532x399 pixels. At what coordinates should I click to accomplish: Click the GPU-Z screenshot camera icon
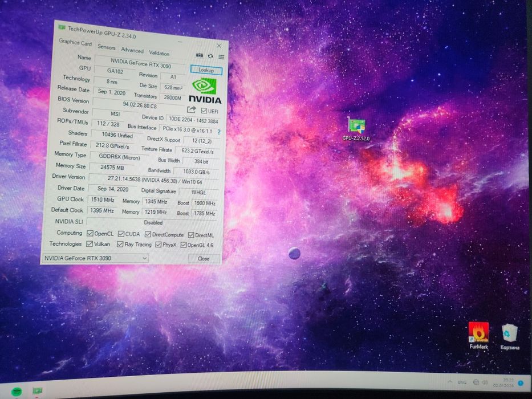200,55
